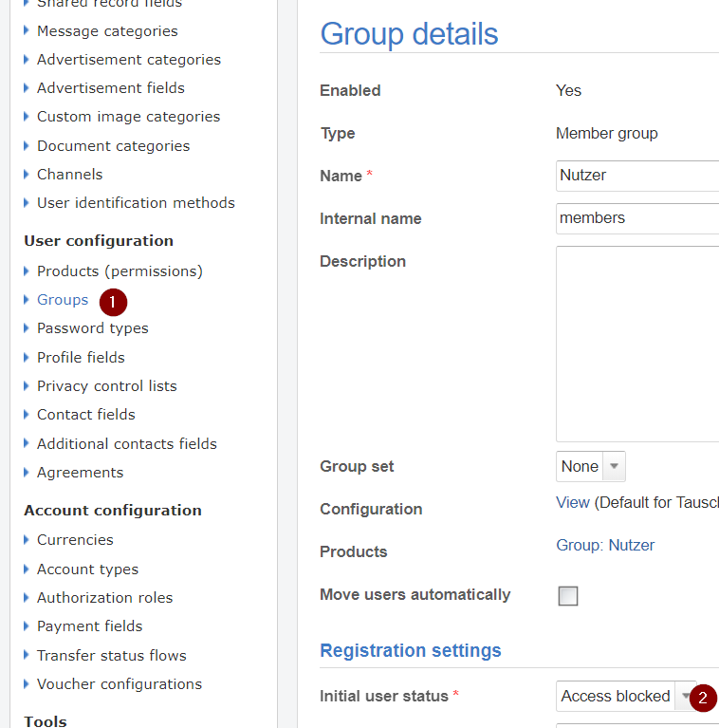
Task: Open Agreements in sidebar
Action: (80, 473)
